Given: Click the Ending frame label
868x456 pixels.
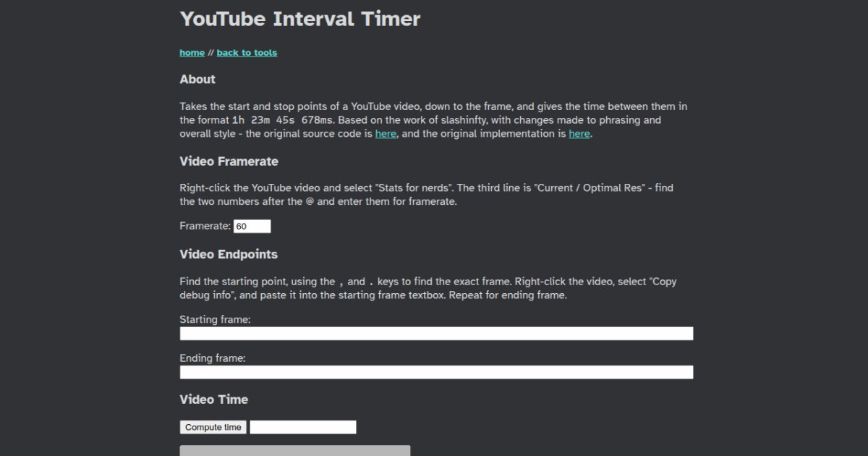Looking at the screenshot, I should coord(213,358).
